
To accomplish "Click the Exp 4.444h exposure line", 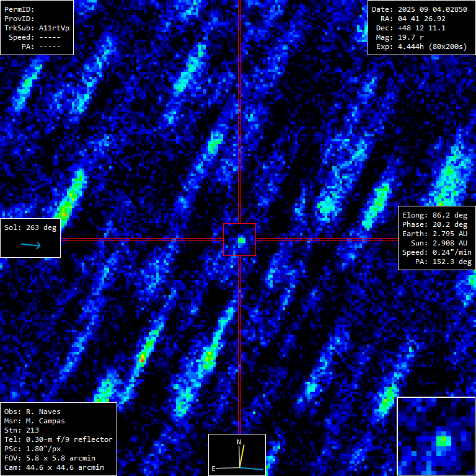I will point(421,46).
